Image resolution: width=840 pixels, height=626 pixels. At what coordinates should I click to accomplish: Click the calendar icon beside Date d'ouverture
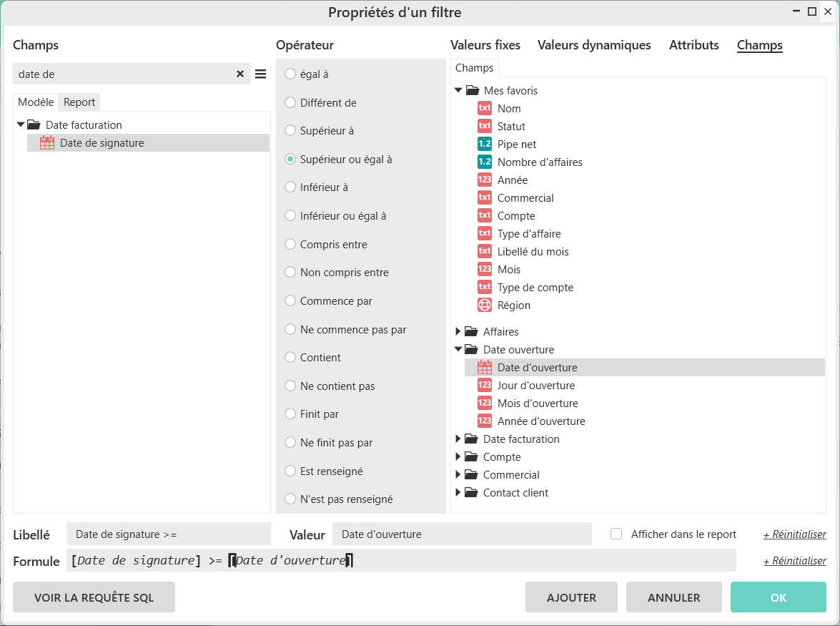pyautogui.click(x=485, y=368)
